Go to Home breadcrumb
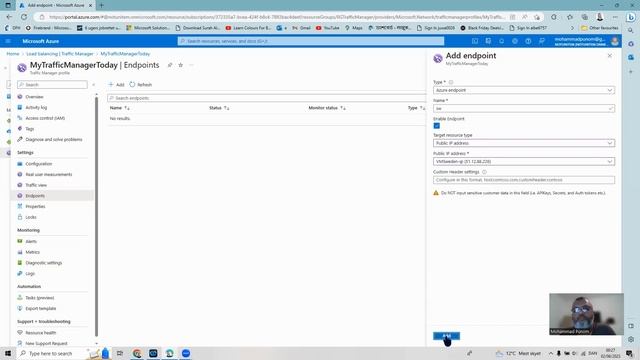Viewport: 640px width, 360px height. coord(13,54)
